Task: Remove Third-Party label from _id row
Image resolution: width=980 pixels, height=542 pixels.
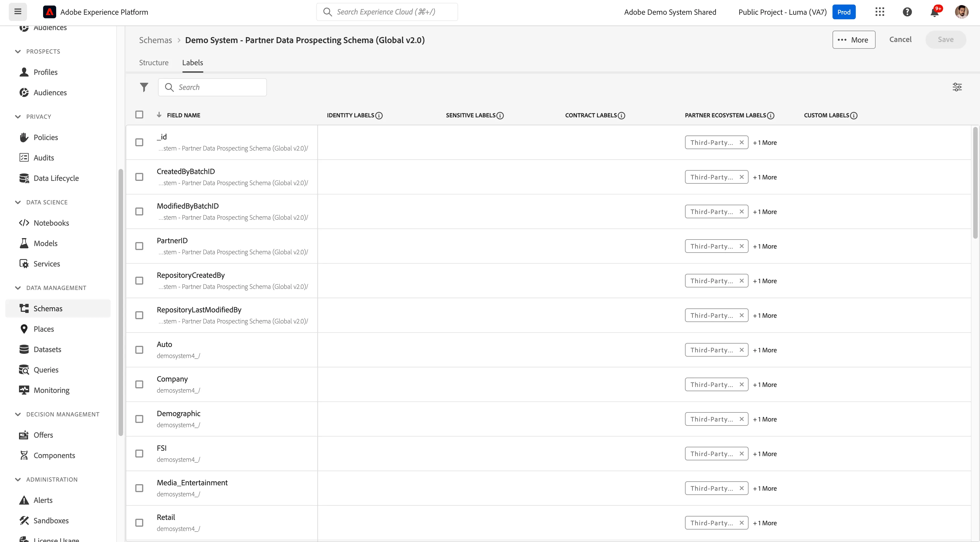Action: tap(741, 142)
